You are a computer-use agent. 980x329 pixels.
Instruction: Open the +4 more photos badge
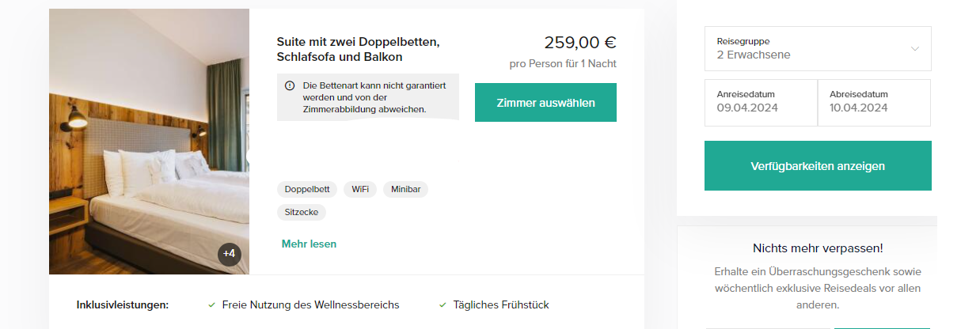click(x=229, y=254)
